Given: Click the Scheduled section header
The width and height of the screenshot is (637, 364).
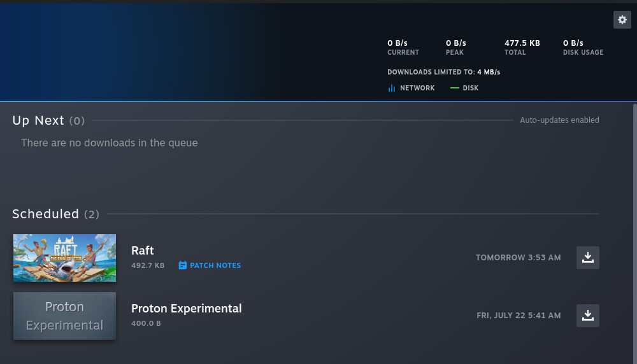Looking at the screenshot, I should [x=55, y=214].
